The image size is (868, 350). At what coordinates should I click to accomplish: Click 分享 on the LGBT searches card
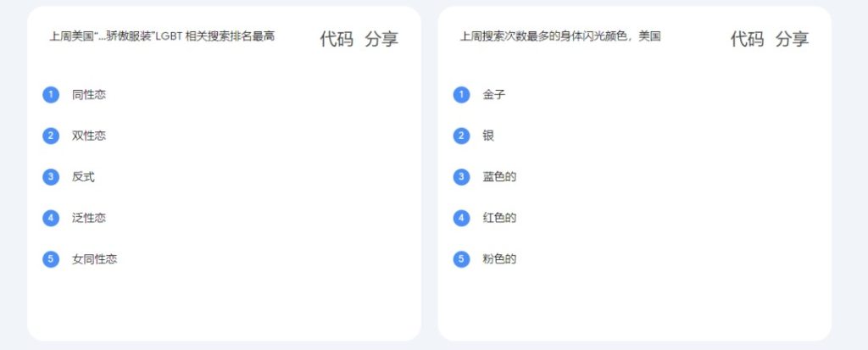[x=381, y=39]
